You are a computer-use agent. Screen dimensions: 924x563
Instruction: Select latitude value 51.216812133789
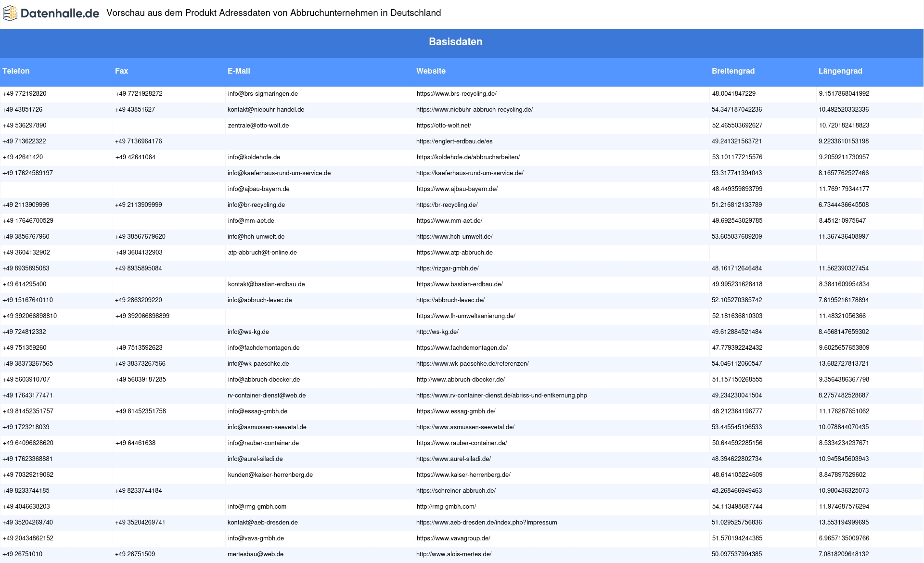coord(737,205)
